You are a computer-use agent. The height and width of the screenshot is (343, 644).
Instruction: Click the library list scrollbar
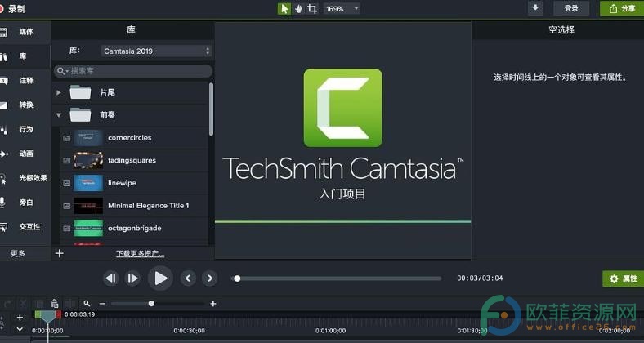[x=211, y=109]
